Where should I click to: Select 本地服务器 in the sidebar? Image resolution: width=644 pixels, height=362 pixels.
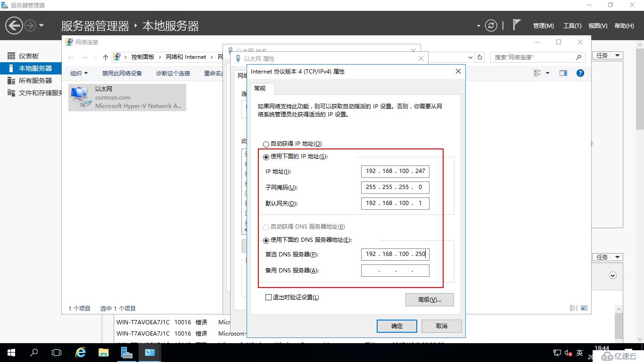click(31, 68)
